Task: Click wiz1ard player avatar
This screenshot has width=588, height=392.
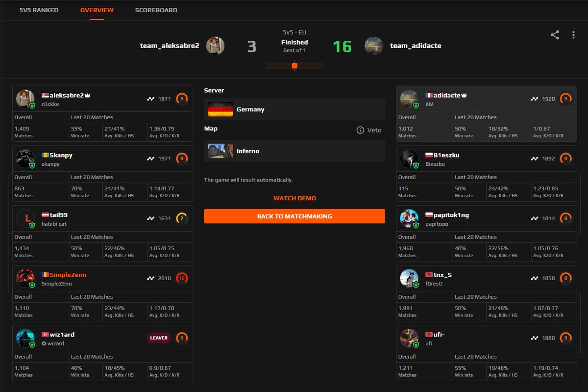Action: 25,338
